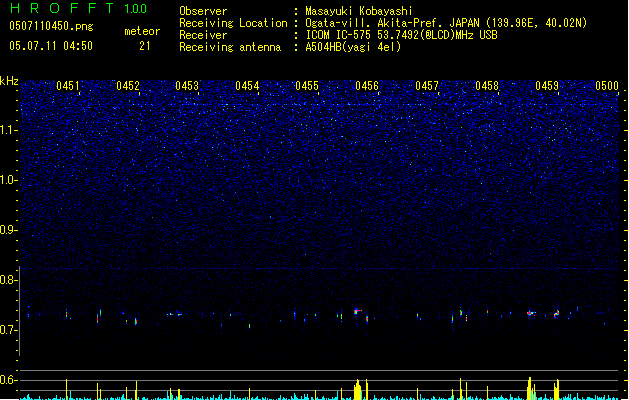This screenshot has height=400, width=629.
Task: Click the 0500 time marker
Action: click(607, 86)
